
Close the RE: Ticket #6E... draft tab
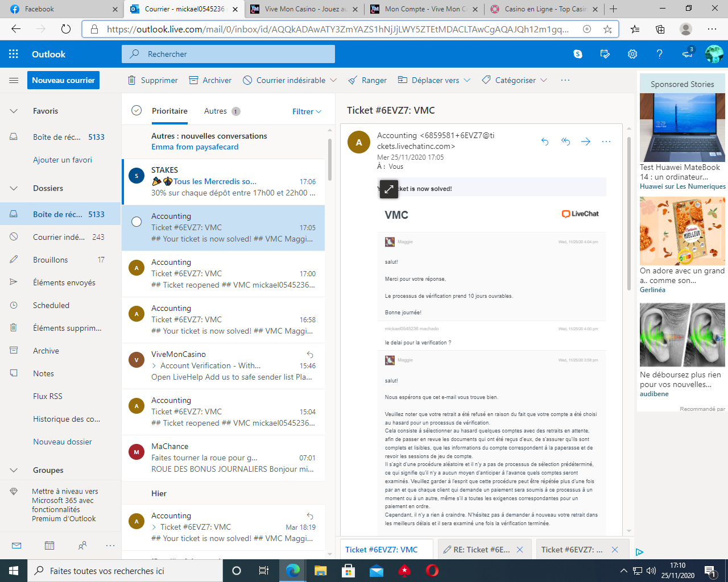pyautogui.click(x=519, y=550)
